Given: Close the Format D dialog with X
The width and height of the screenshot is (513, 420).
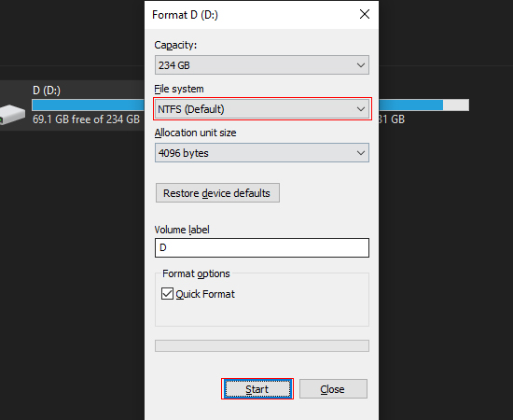Looking at the screenshot, I should click(365, 14).
